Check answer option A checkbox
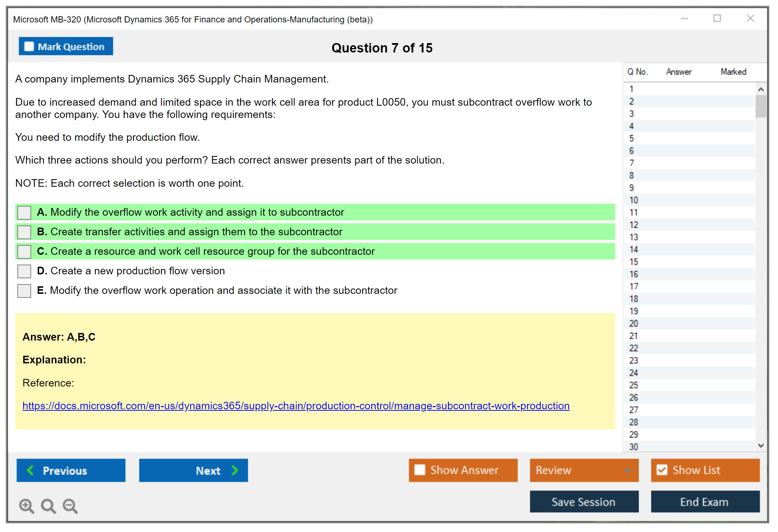The height and width of the screenshot is (532, 778). (24, 212)
